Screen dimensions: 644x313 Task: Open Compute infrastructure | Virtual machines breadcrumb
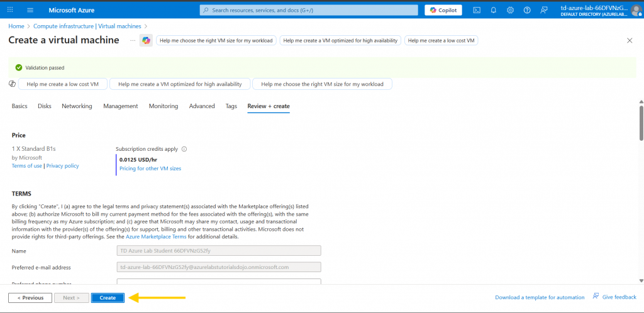[87, 26]
